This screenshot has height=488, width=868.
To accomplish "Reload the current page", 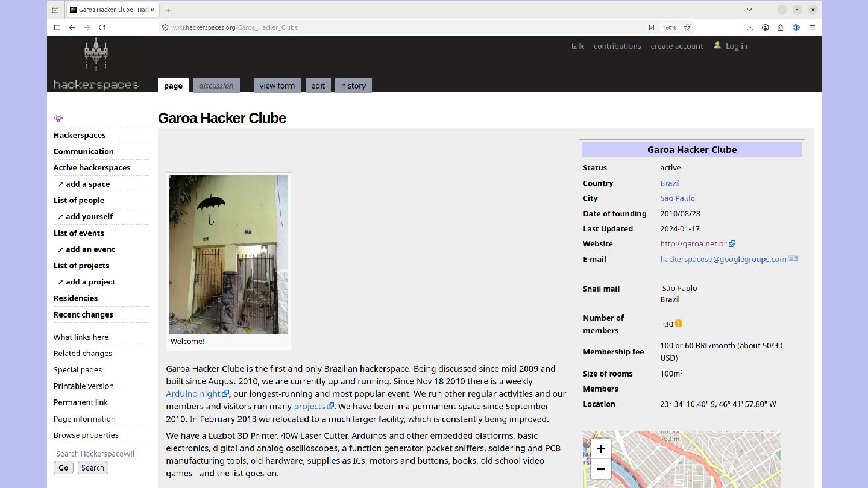I will pyautogui.click(x=102, y=27).
